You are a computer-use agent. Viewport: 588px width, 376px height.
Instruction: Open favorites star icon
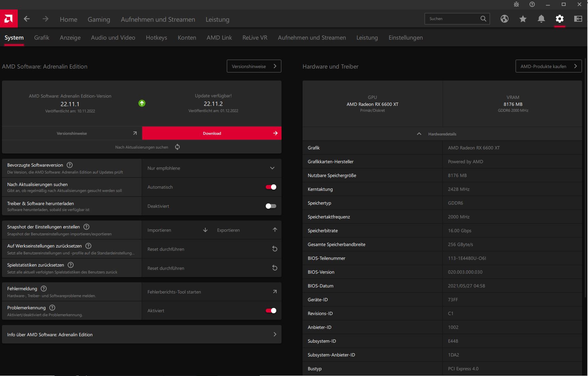click(x=523, y=19)
